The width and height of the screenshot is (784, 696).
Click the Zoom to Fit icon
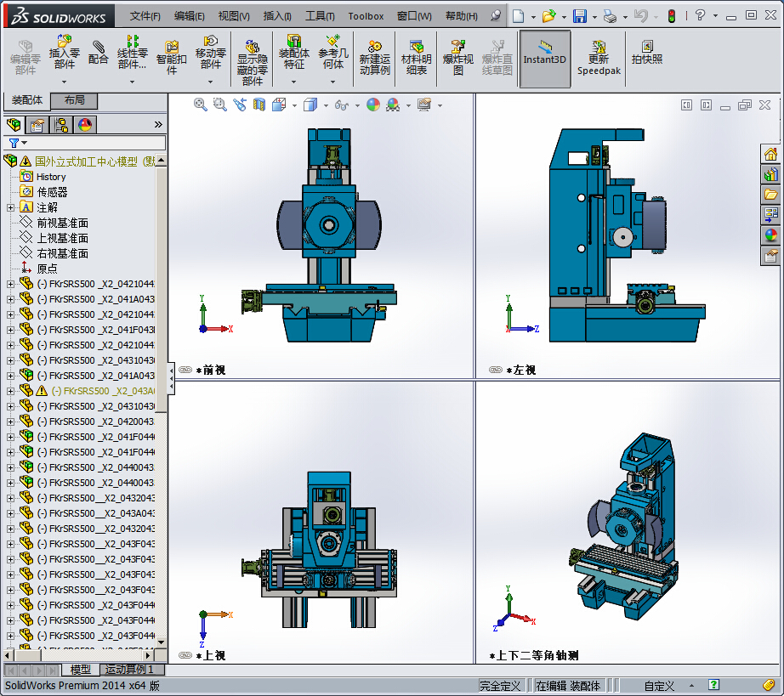[201, 105]
